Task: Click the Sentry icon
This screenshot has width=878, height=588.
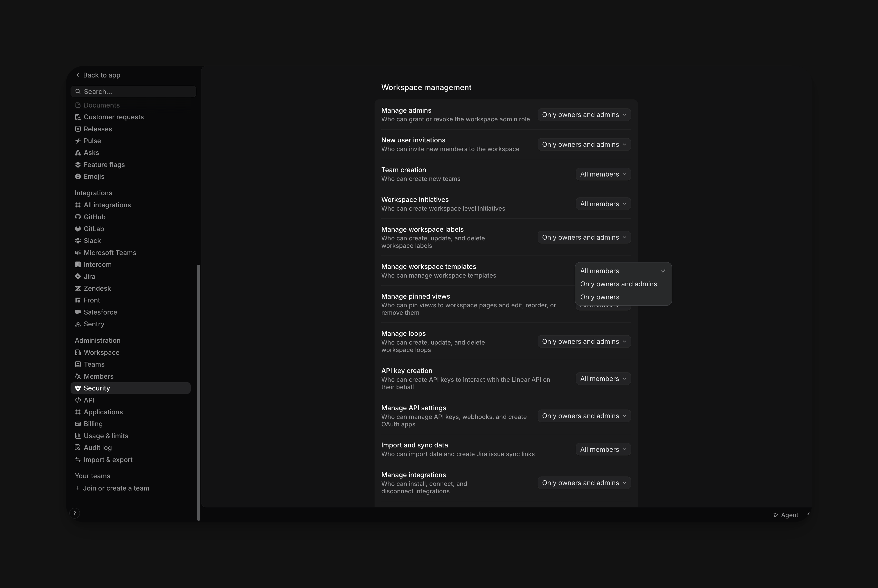Action: click(x=78, y=324)
